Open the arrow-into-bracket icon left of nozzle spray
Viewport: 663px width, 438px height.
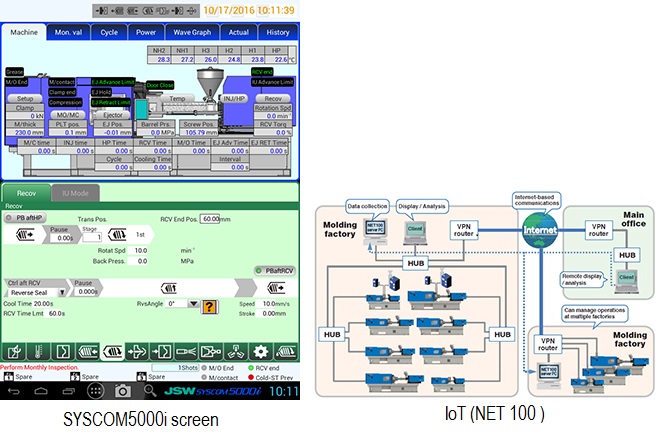click(x=162, y=351)
